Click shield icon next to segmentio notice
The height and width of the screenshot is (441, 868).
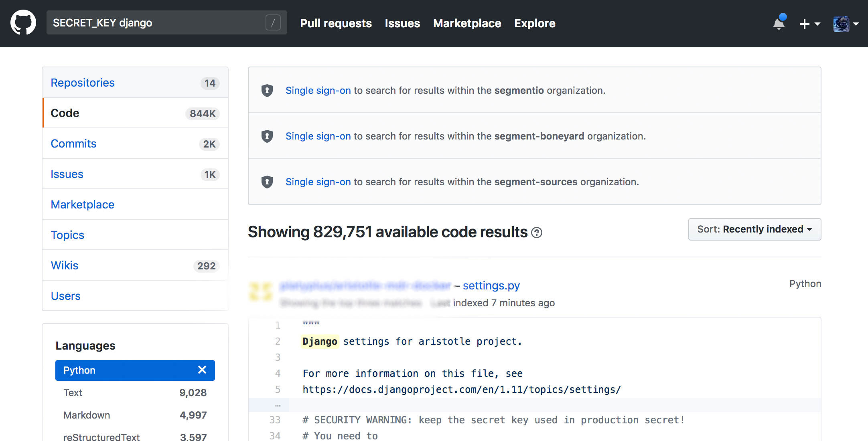tap(267, 91)
